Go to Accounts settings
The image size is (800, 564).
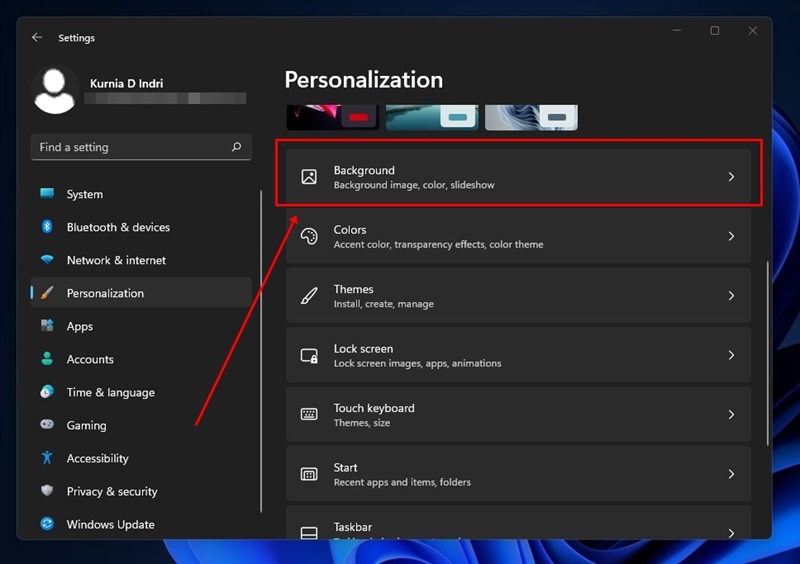141,359
